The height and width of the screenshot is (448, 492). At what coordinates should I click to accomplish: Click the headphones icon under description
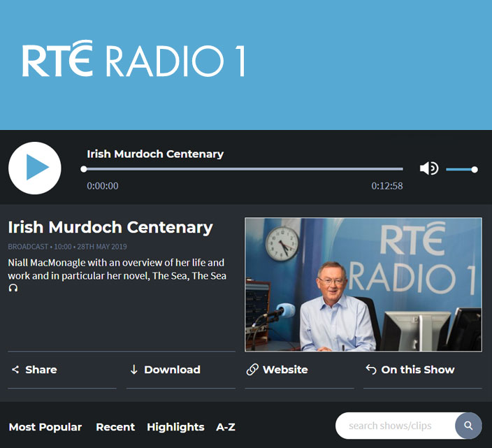click(x=13, y=288)
